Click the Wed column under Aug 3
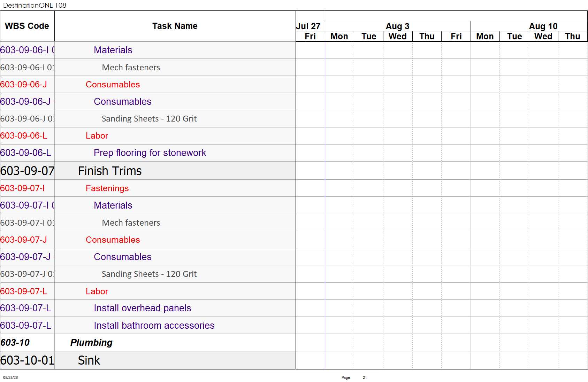This screenshot has height=382, width=588. tap(398, 36)
